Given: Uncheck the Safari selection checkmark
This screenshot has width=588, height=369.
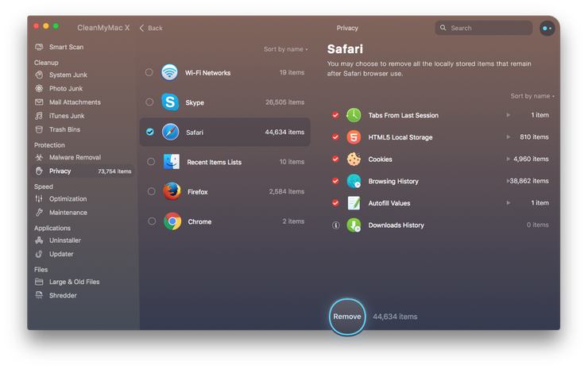Looking at the screenshot, I should point(150,132).
